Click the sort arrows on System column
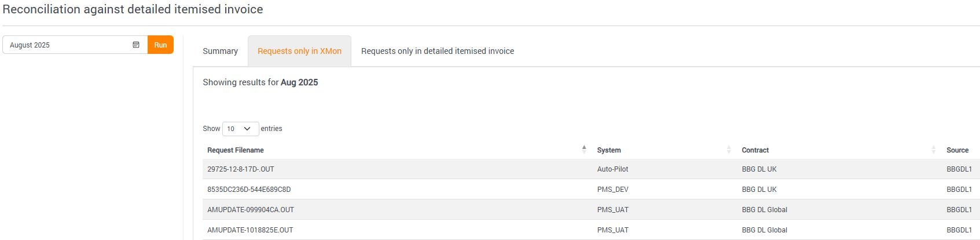Image resolution: width=980 pixels, height=240 pixels. pos(729,150)
